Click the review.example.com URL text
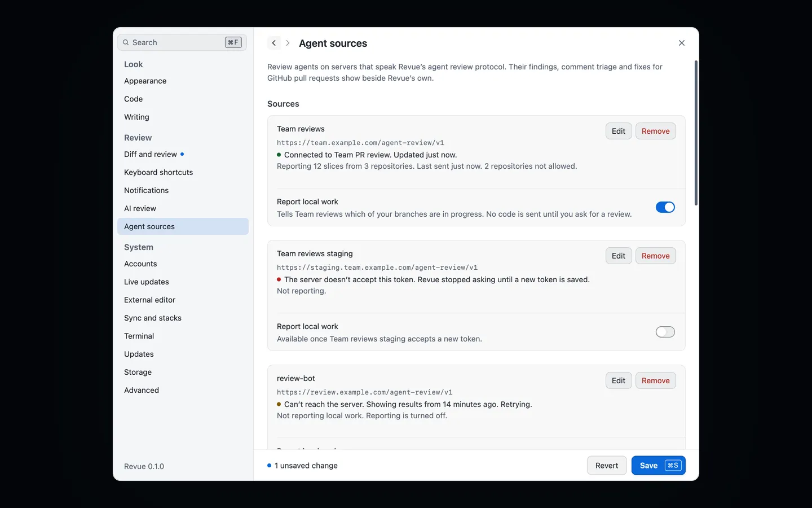 (364, 392)
